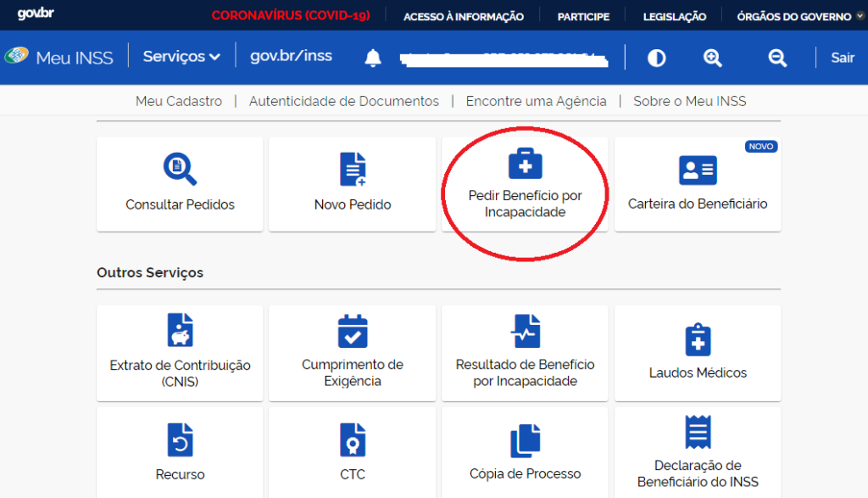Click the redacted user name area
The height and width of the screenshot is (498, 868).
504,60
